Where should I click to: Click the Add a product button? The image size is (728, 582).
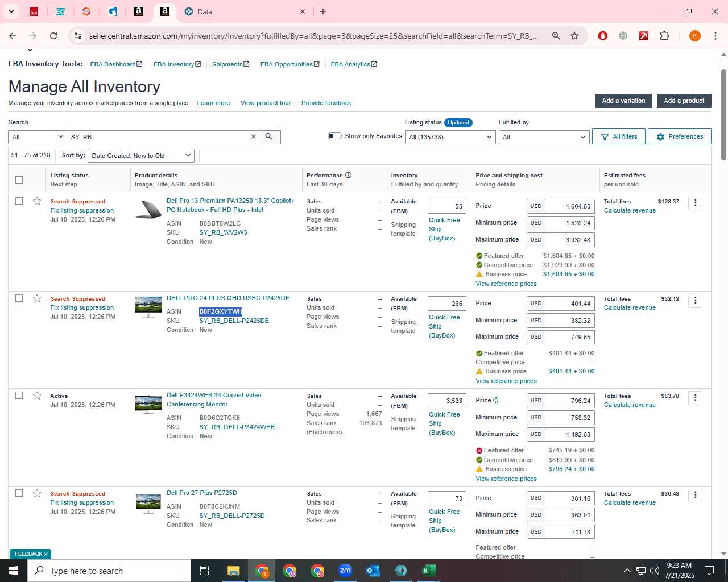click(x=684, y=101)
